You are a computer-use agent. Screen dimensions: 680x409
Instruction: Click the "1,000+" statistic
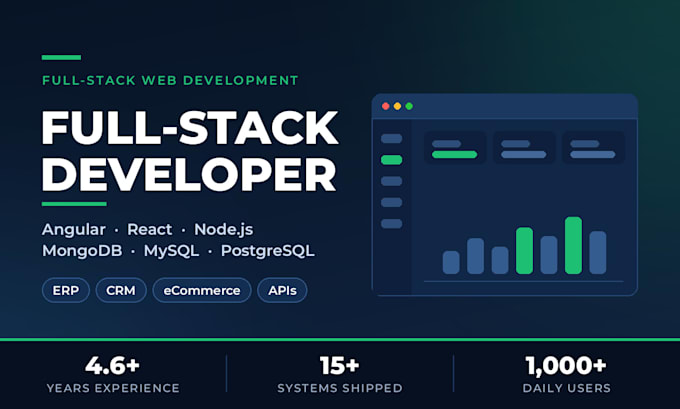566,365
